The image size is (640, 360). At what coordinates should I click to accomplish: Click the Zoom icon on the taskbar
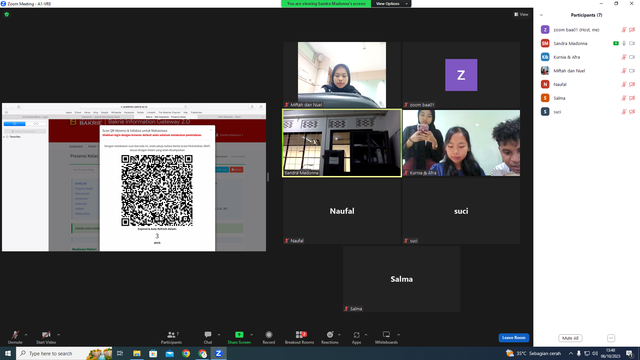[x=219, y=353]
